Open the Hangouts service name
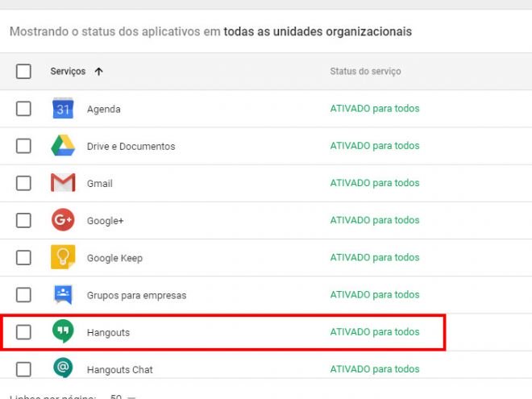Viewport: 532px width, 399px height. coord(108,332)
